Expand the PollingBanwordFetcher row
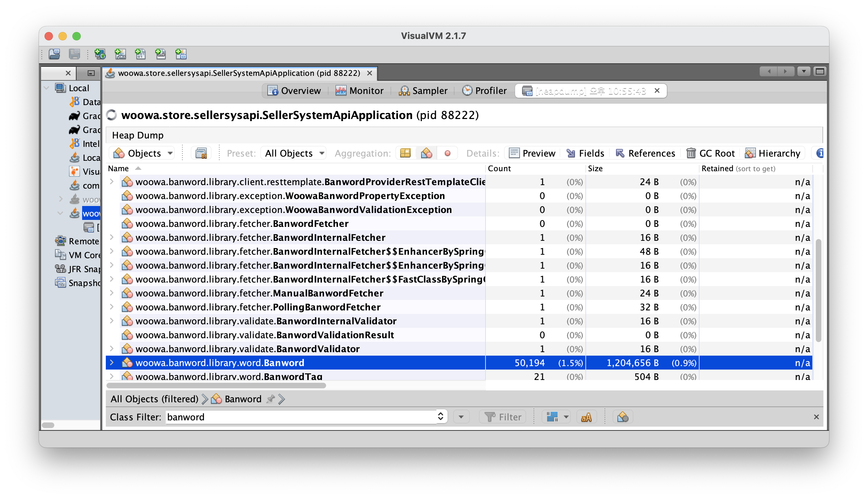Screen dimensions: 868x499 coord(112,307)
